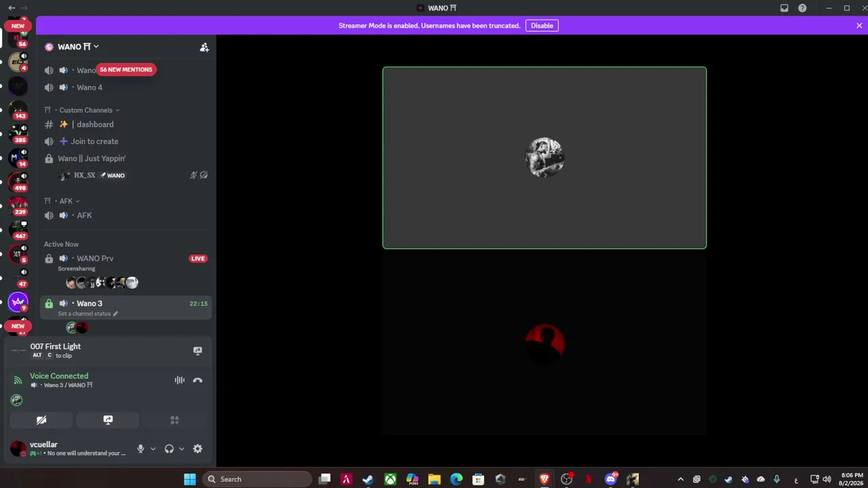
Task: Select the server with the 467 badge
Action: (x=18, y=230)
